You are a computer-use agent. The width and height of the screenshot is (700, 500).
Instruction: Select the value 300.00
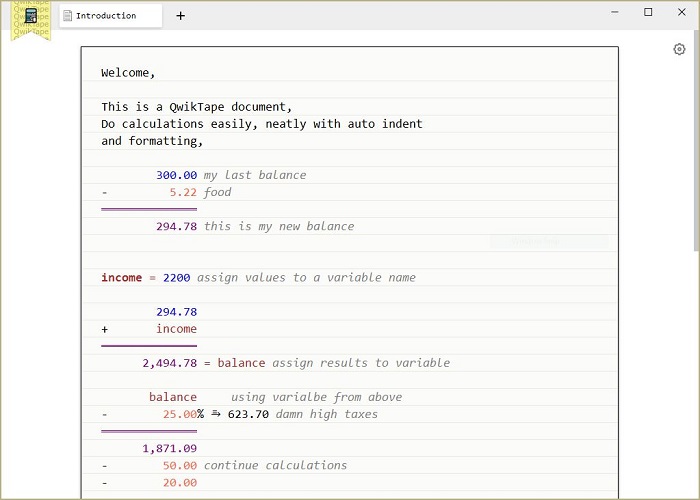click(x=176, y=175)
